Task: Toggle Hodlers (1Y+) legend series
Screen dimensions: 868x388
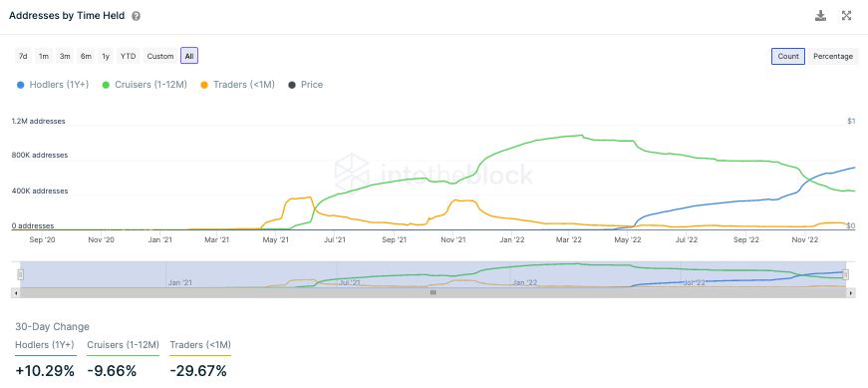Action: [x=53, y=85]
